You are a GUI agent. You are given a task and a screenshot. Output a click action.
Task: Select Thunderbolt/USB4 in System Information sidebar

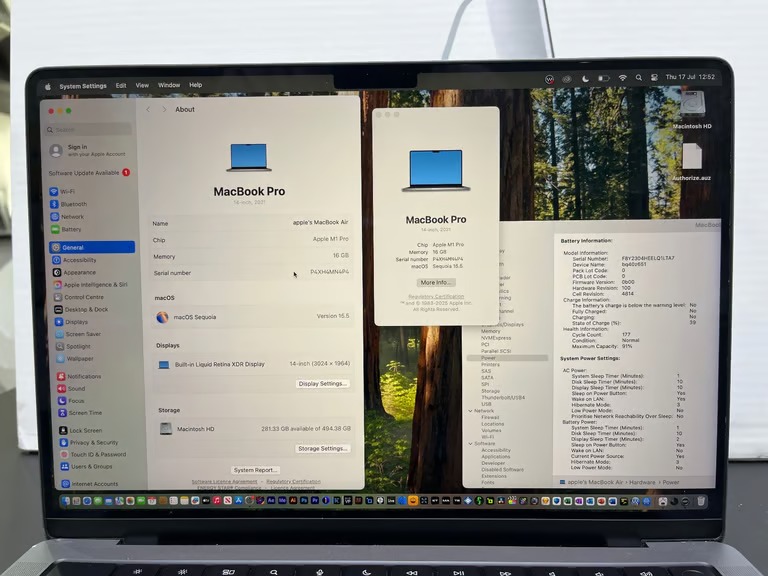tap(503, 398)
